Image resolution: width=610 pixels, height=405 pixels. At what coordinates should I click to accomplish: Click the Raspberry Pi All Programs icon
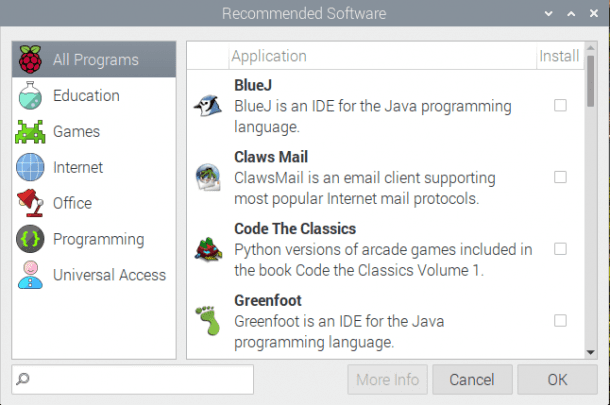pyautogui.click(x=31, y=60)
